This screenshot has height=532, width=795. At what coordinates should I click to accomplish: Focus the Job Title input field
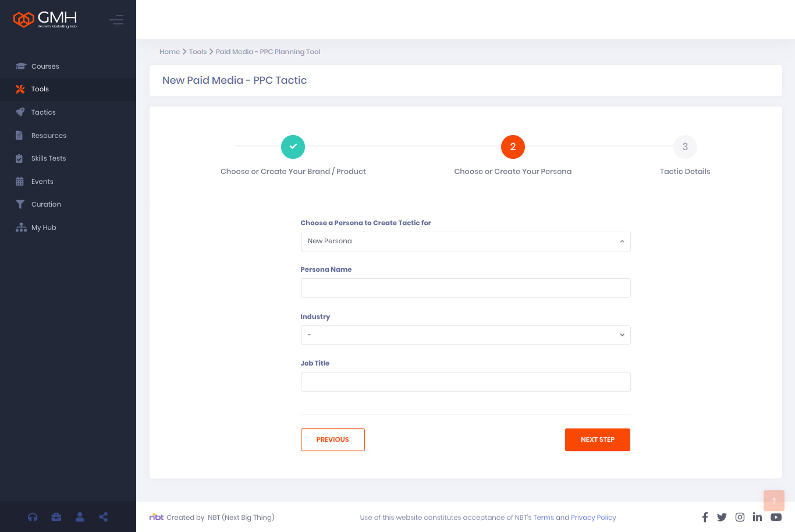[466, 382]
